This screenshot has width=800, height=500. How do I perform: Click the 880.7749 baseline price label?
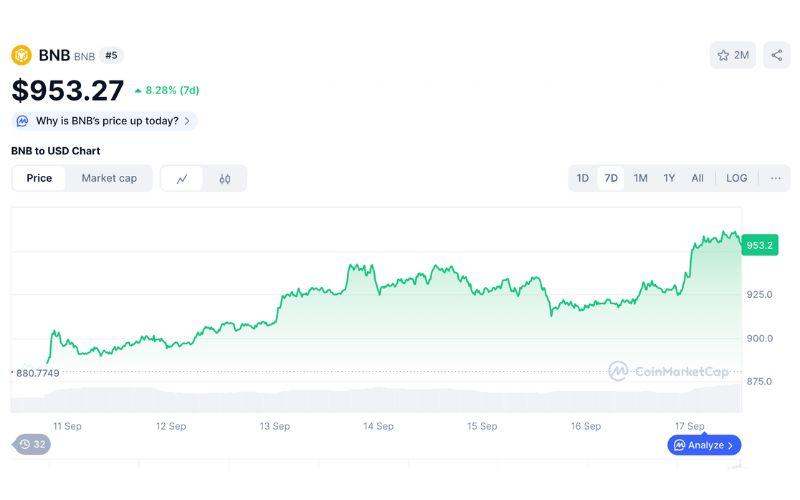[37, 373]
